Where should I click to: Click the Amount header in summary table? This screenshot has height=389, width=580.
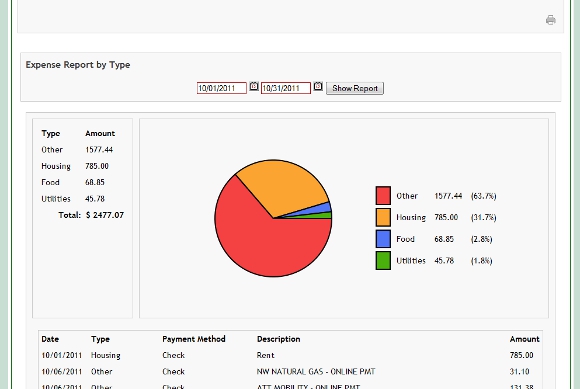point(100,133)
